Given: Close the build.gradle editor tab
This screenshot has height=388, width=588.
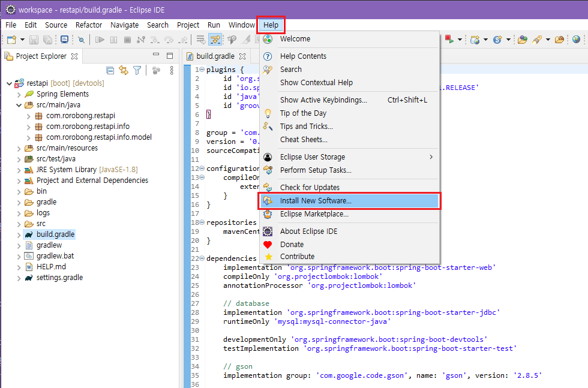Looking at the screenshot, I should point(242,56).
